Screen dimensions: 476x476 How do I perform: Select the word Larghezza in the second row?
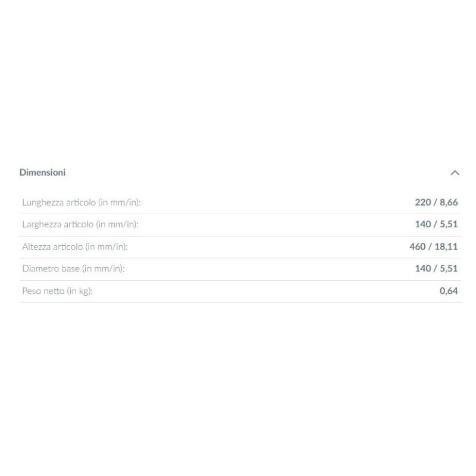41,224
